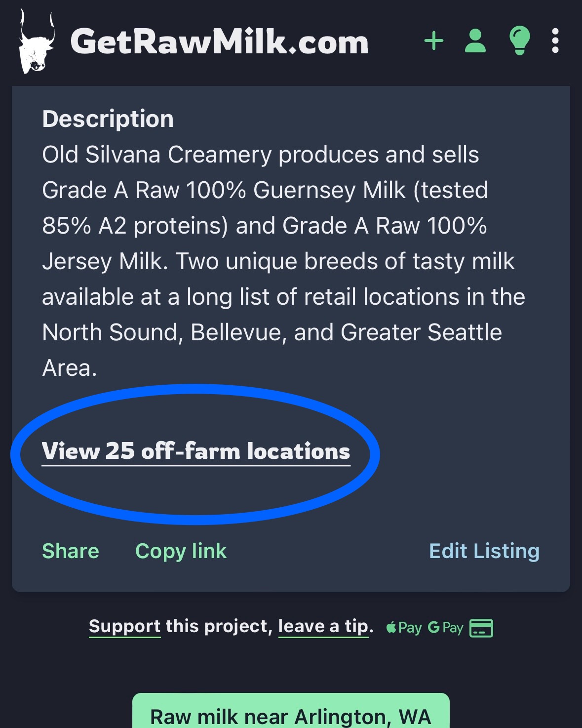Viewport: 582px width, 728px height.
Task: Tap the Raw milk near Arlington, WA button
Action: tap(291, 716)
